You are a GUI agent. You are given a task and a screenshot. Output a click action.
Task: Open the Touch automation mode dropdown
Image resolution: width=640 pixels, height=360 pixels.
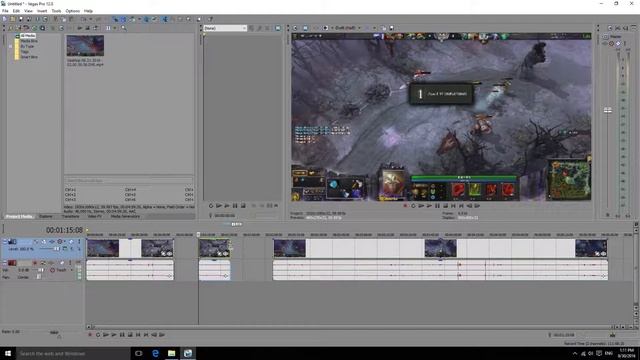point(71,270)
